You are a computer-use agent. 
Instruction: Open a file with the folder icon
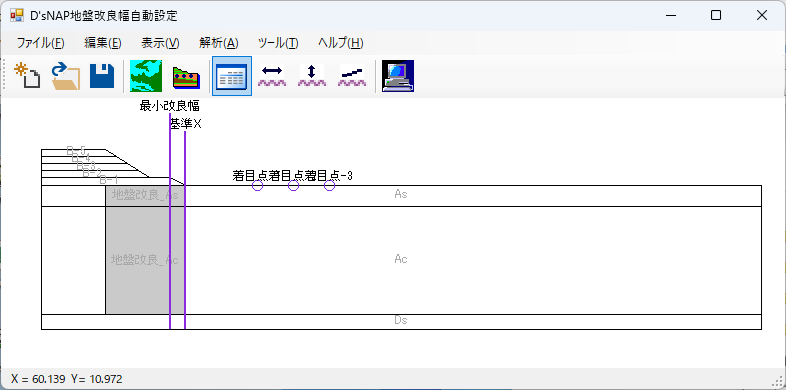[66, 76]
